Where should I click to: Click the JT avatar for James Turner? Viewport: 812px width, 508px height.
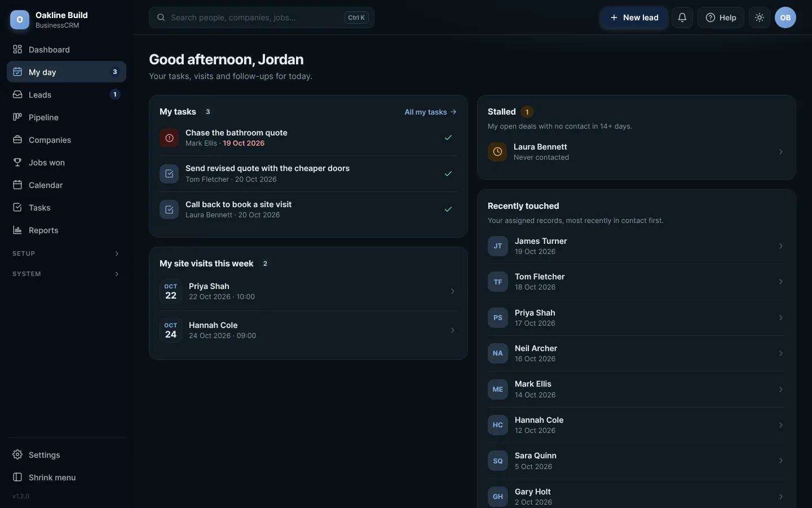click(x=498, y=246)
